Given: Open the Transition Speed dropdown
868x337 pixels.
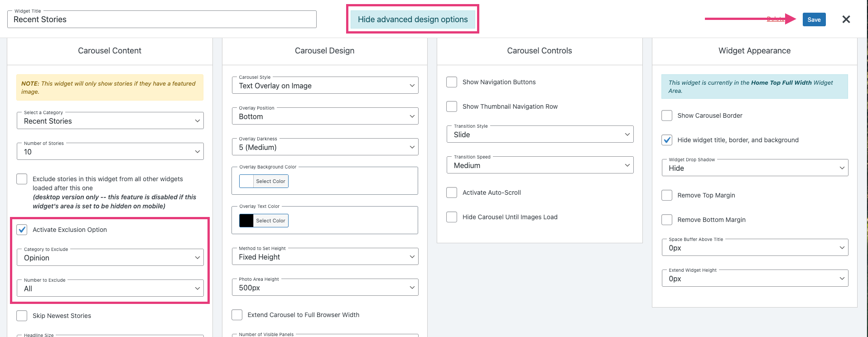Looking at the screenshot, I should tap(540, 165).
